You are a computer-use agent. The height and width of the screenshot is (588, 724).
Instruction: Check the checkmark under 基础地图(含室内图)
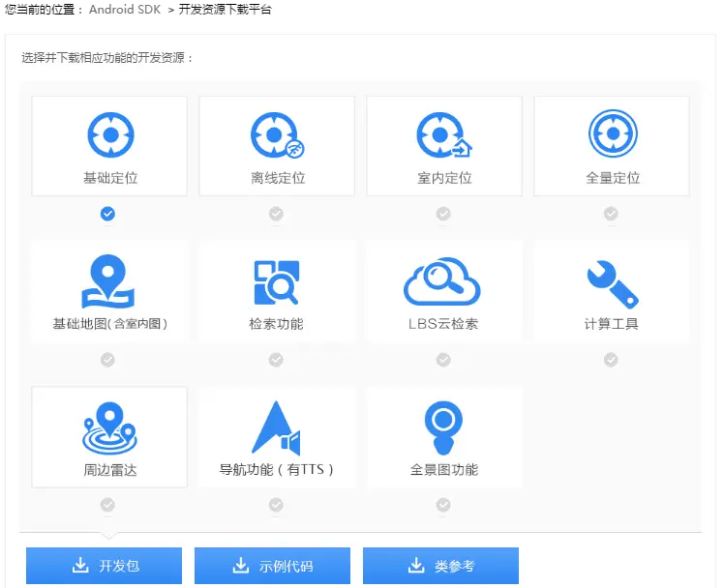click(x=107, y=359)
